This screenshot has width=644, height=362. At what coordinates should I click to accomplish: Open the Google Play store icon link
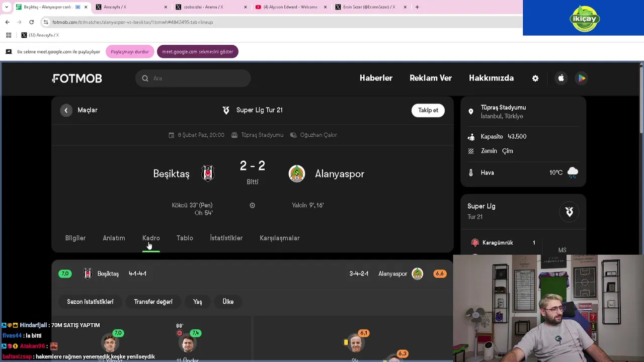pos(582,78)
